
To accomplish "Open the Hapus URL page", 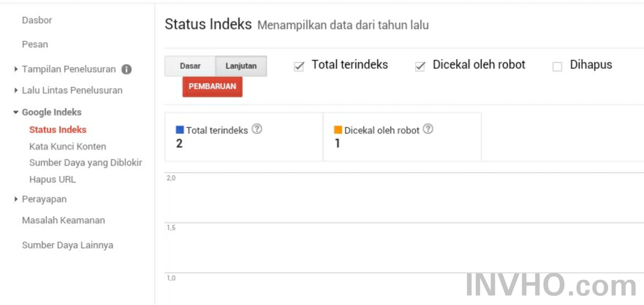I will 52,180.
